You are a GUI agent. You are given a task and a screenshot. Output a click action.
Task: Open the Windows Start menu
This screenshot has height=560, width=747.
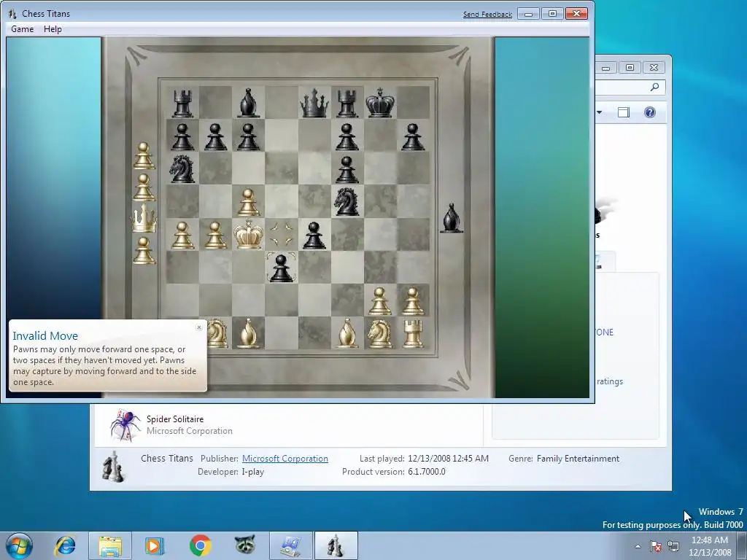click(x=19, y=545)
